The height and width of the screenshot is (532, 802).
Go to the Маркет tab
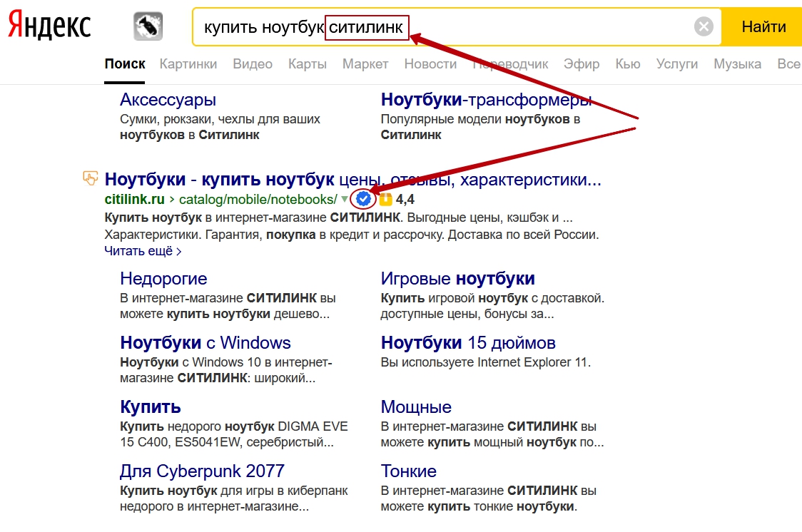point(365,64)
